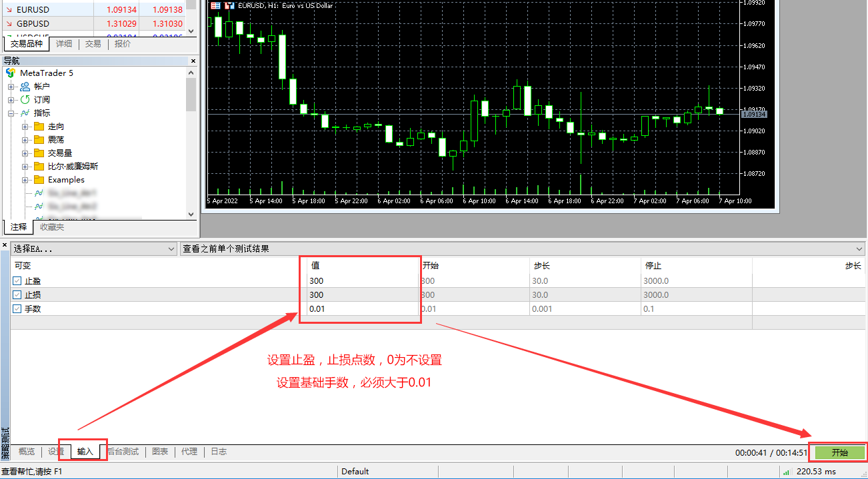This screenshot has height=479, width=868.
Task: Switch to the 交易品种 tab
Action: pos(27,44)
